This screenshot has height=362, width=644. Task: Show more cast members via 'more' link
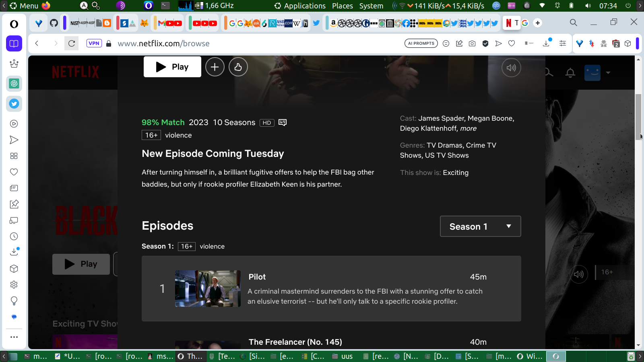[x=469, y=128]
